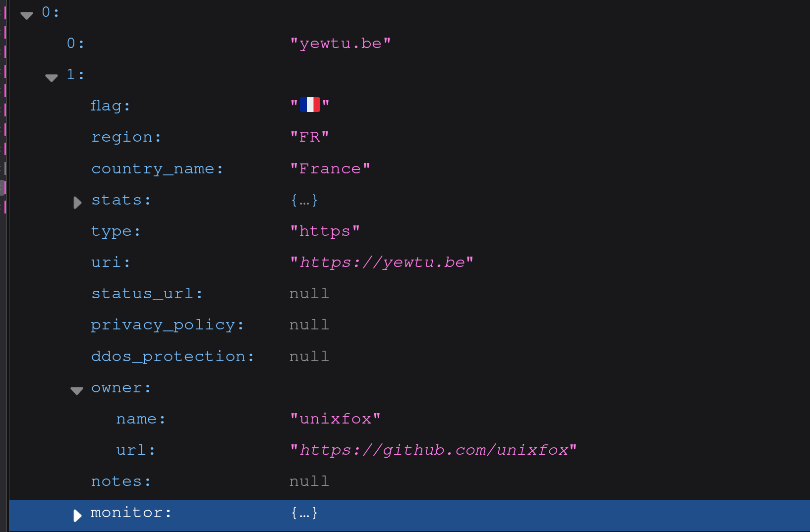This screenshot has height=532, width=810.
Task: Click the stats key label
Action: click(121, 200)
